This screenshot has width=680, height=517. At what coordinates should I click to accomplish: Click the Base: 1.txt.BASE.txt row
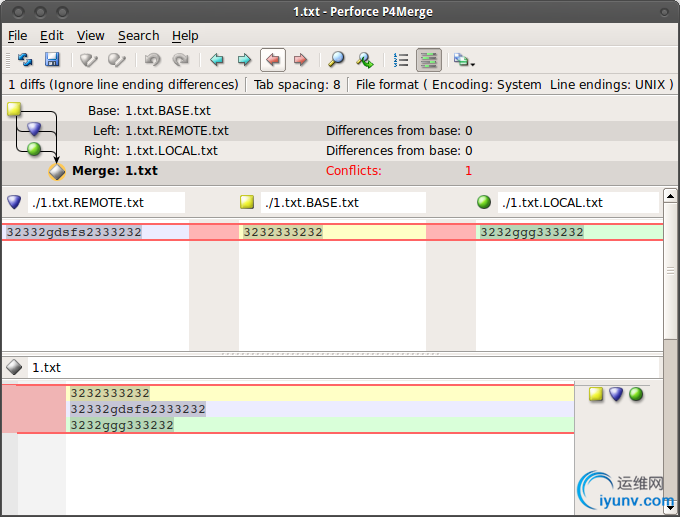pos(340,111)
